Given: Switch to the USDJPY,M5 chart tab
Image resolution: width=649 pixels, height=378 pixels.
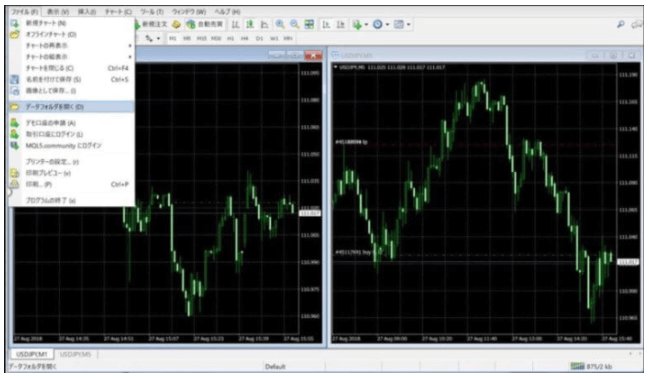Looking at the screenshot, I should pos(75,354).
